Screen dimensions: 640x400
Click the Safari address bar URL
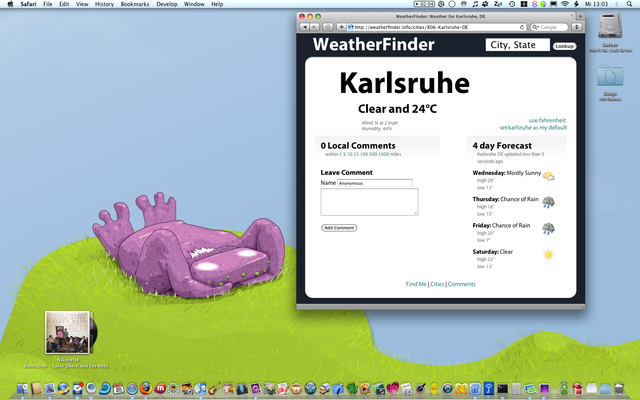pos(436,27)
